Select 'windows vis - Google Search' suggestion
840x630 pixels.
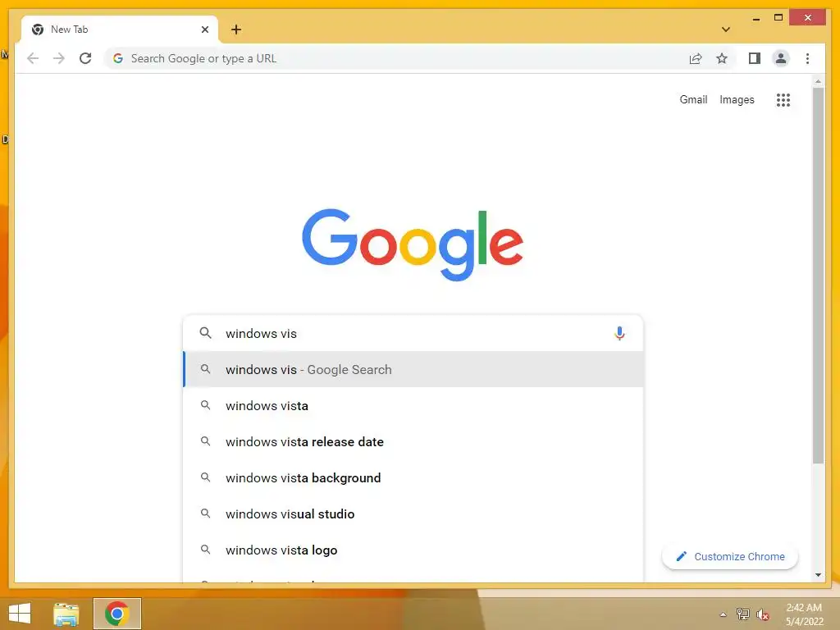click(413, 370)
